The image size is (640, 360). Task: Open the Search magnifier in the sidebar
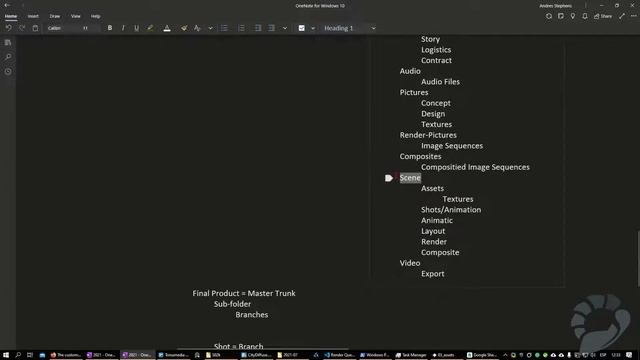pos(8,57)
